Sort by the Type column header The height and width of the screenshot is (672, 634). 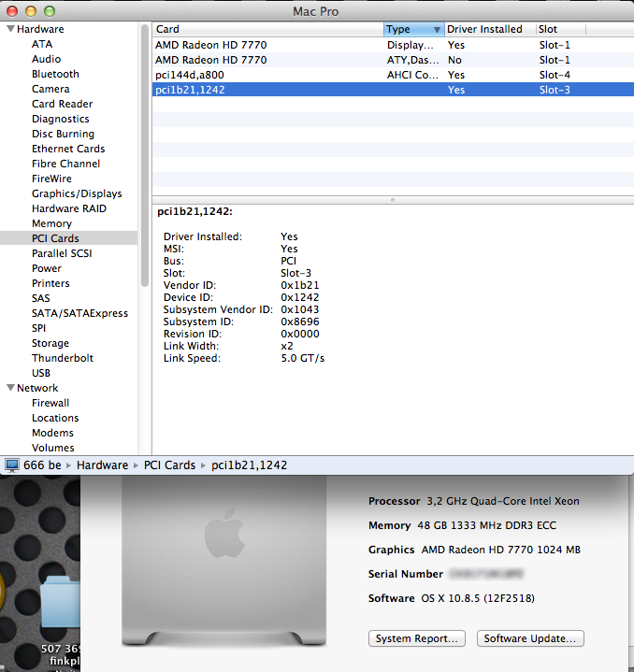pos(413,29)
